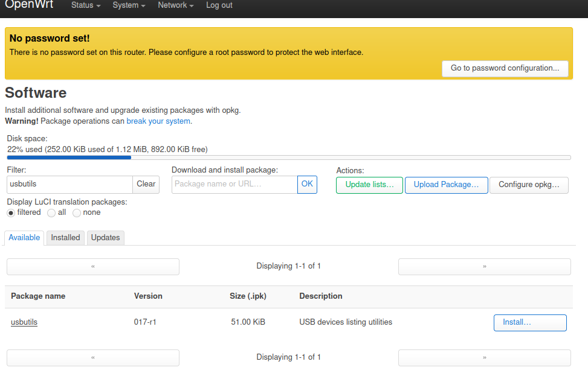Follow the "break your system" link
The height and width of the screenshot is (376, 588).
coord(158,121)
